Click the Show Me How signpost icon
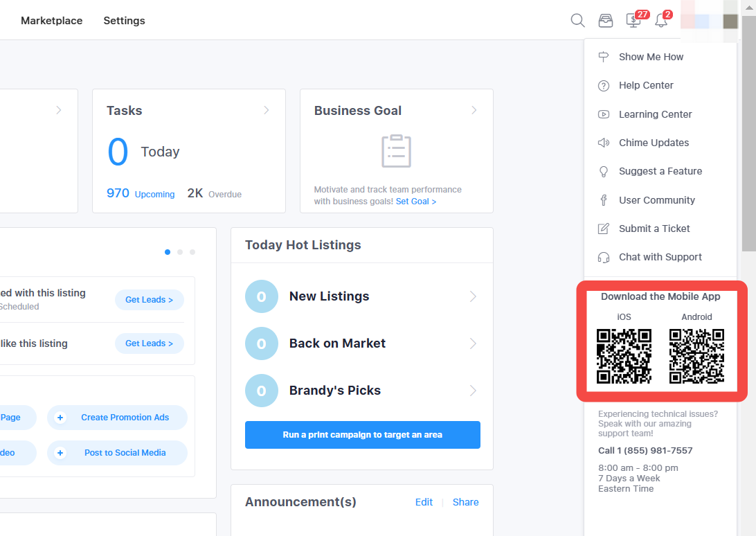 pos(604,57)
